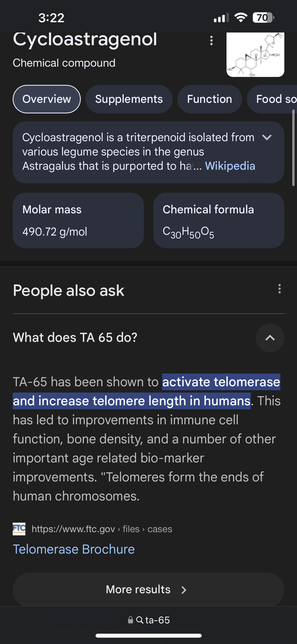The image size is (297, 644).
Task: Tap the FTC site favicon
Action: pyautogui.click(x=19, y=529)
